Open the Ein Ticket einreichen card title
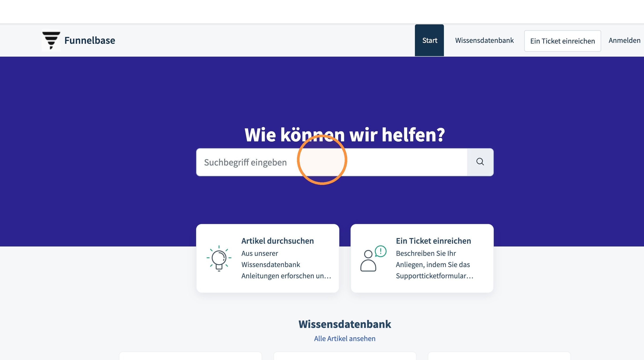Image resolution: width=644 pixels, height=360 pixels. (433, 241)
